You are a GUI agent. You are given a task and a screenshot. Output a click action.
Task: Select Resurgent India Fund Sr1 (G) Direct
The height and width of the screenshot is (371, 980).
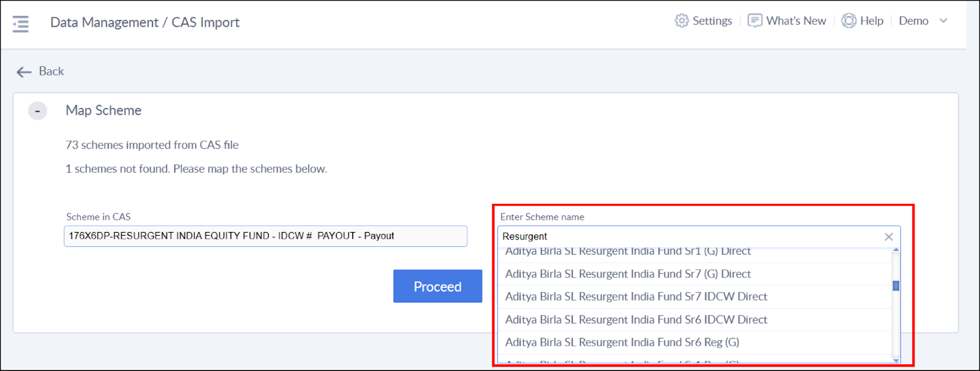(x=695, y=254)
